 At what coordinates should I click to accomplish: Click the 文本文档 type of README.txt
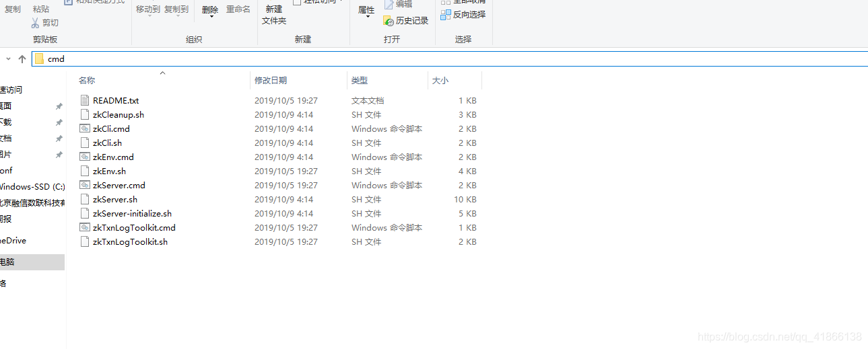(x=368, y=100)
